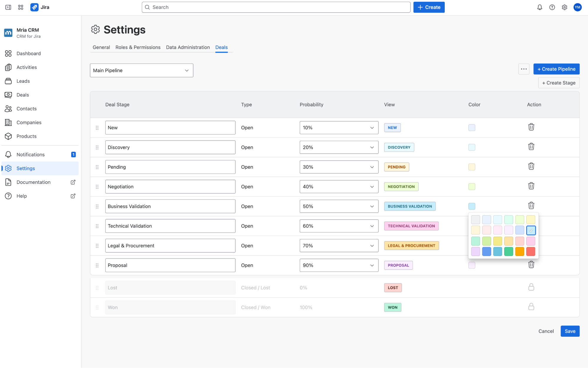
Task: Open the pipeline more options button
Action: [524, 69]
